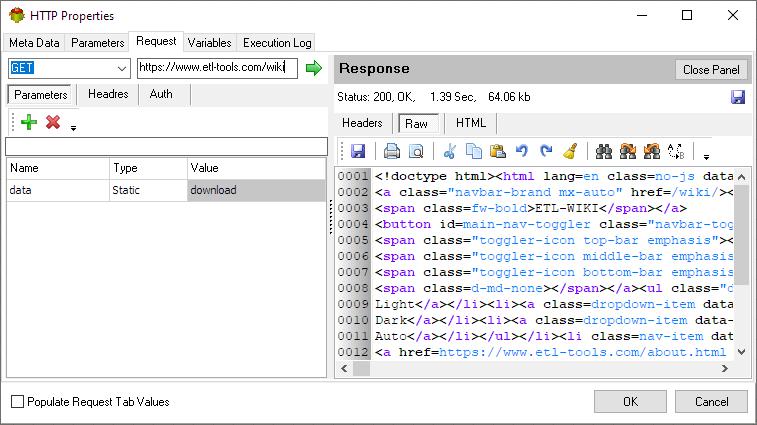Click line 0003 ETL-WIKI span text
Screen dimensions: 757x425
click(x=531, y=208)
